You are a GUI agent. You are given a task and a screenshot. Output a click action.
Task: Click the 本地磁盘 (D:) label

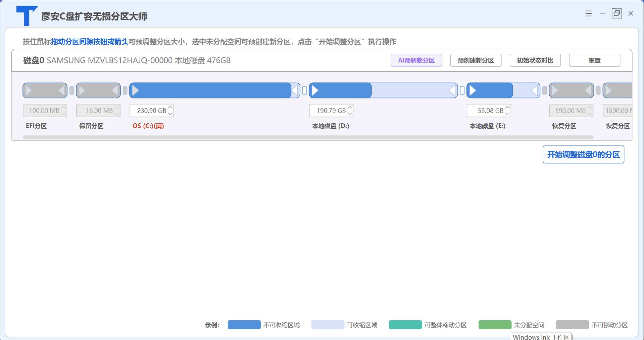click(x=331, y=126)
